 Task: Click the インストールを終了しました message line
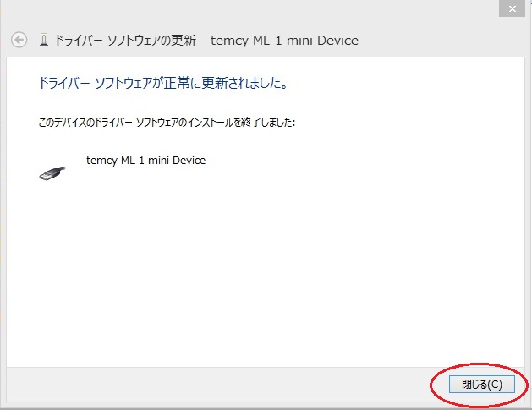167,122
